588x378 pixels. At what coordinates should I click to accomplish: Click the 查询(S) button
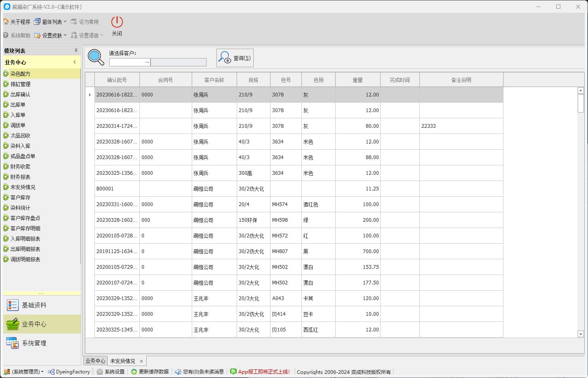(235, 58)
